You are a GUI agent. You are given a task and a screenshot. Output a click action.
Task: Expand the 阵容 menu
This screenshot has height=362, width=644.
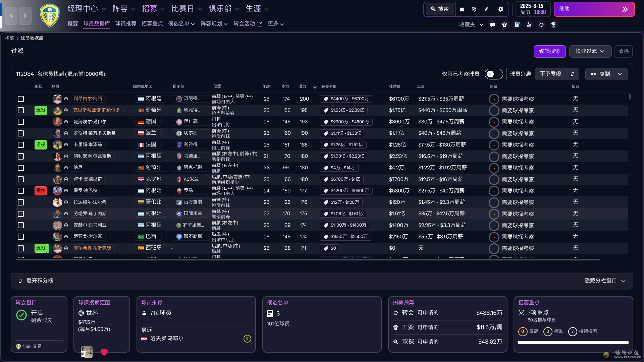124,9
